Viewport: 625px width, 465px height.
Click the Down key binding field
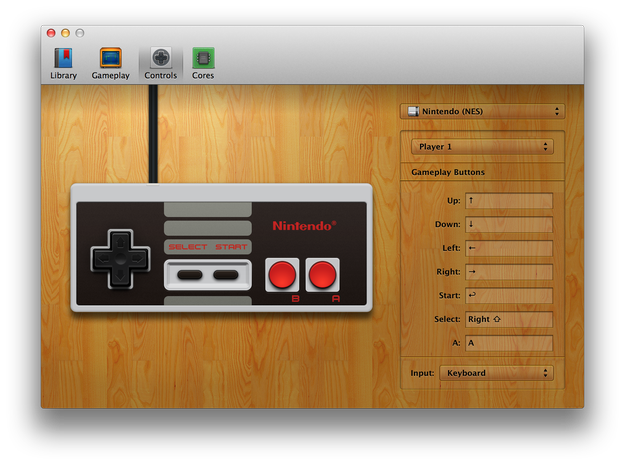click(509, 224)
